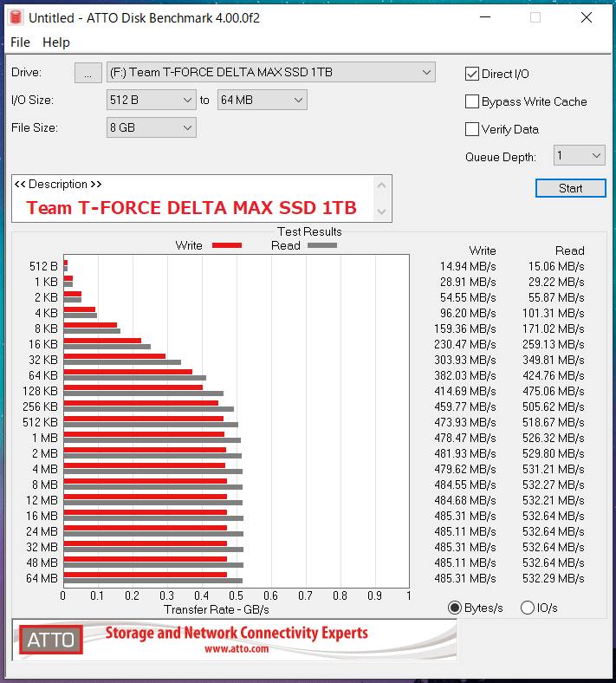Click the 0.5 tick on transfer axis

236,595
